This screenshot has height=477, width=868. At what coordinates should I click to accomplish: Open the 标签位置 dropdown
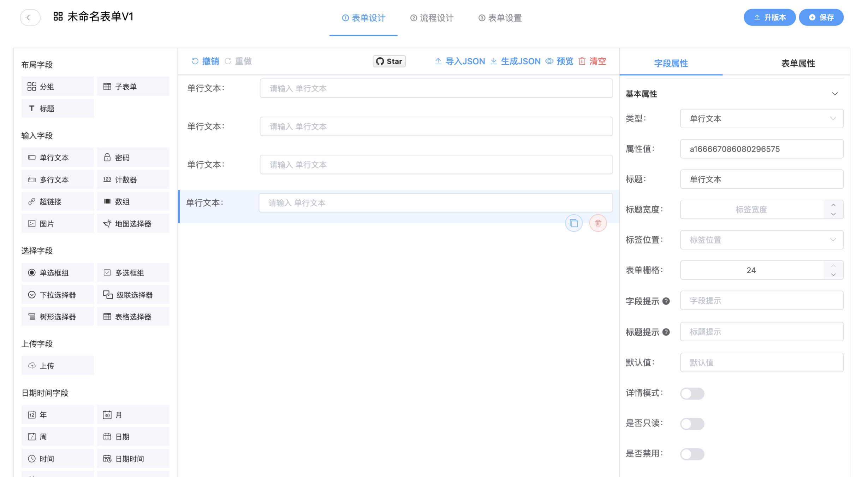click(761, 240)
